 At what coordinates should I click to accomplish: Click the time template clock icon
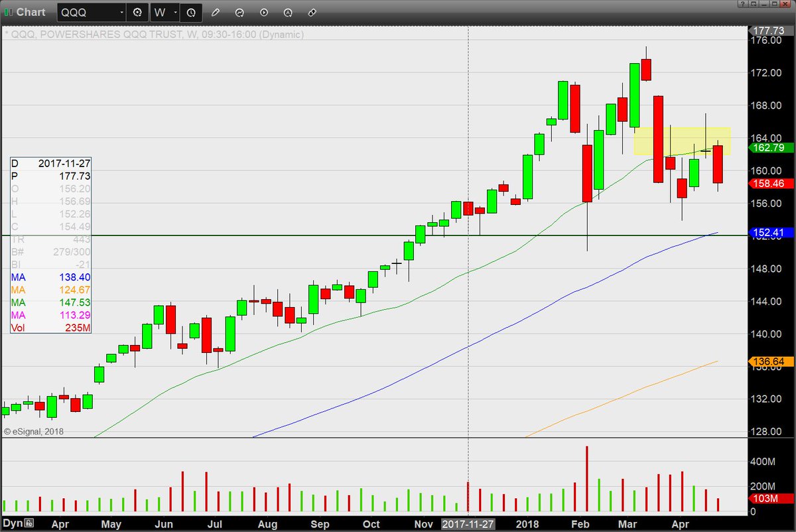pos(191,12)
